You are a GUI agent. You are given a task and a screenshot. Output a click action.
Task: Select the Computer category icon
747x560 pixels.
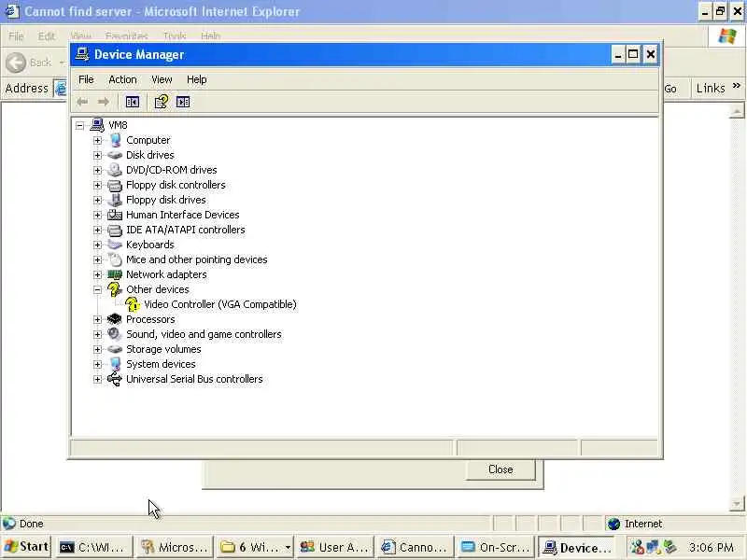[115, 140]
